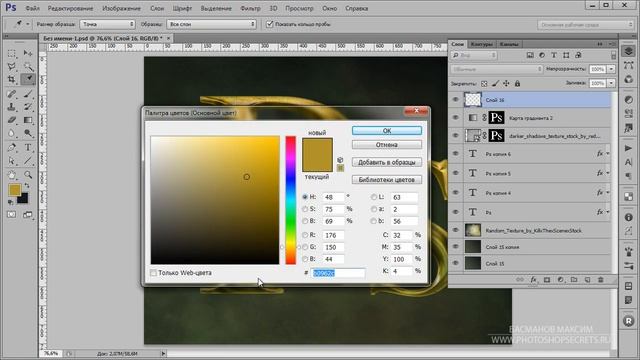Open the 'Образец' all layers dropdown

pos(211,24)
